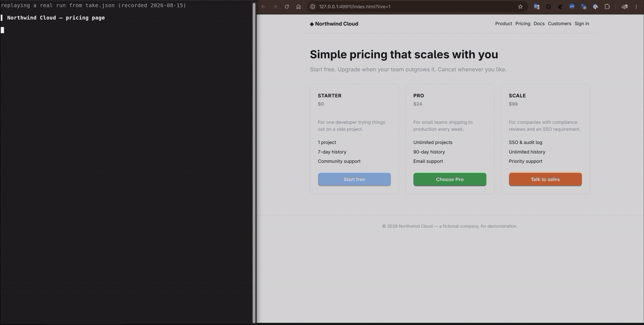Select the STARTER plan title
Screen dimensions: 644x325
point(330,95)
